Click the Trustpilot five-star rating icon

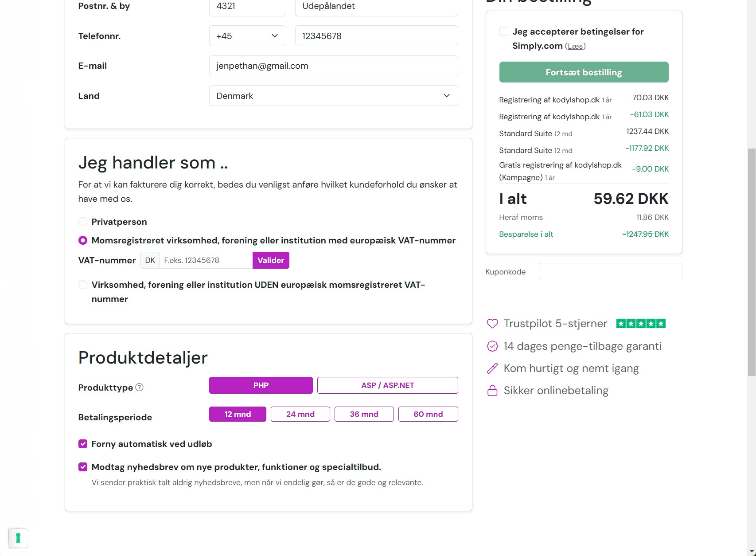tap(641, 324)
